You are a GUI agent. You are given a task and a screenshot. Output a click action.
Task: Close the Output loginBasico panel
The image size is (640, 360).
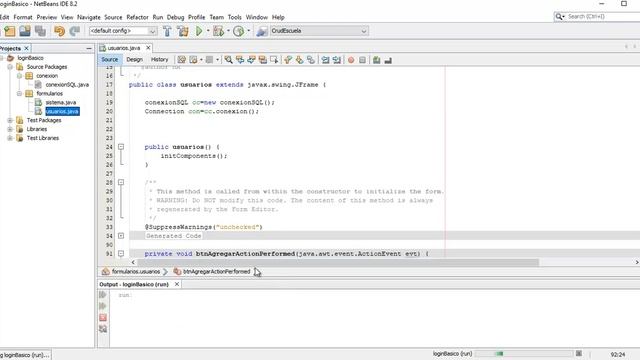point(177,284)
